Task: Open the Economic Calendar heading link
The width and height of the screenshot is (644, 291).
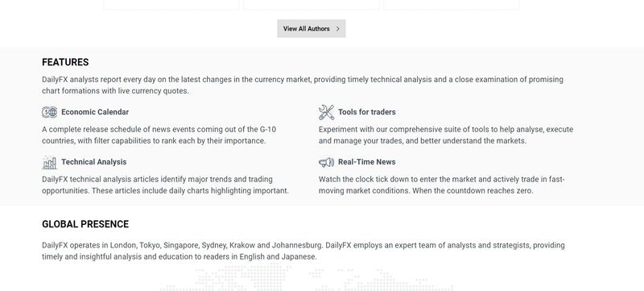Action: coord(95,112)
